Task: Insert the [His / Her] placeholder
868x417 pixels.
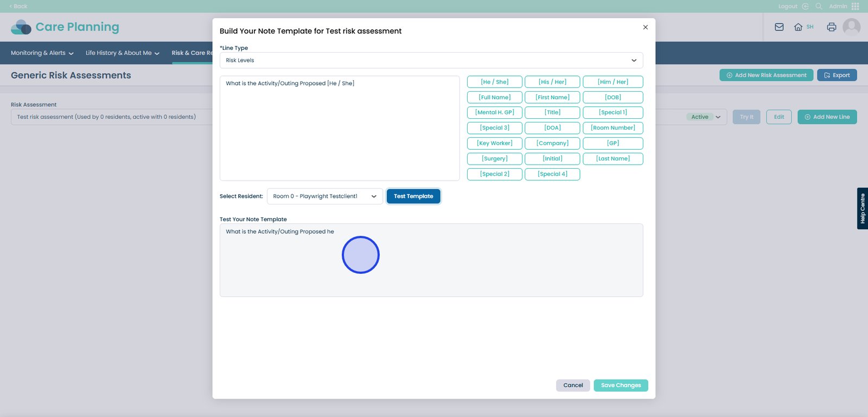Action: tap(552, 82)
